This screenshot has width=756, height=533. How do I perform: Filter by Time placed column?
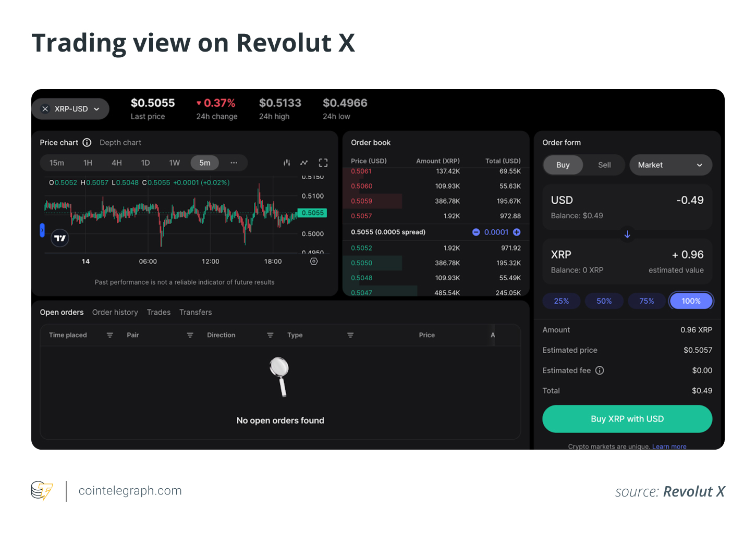pyautogui.click(x=109, y=335)
